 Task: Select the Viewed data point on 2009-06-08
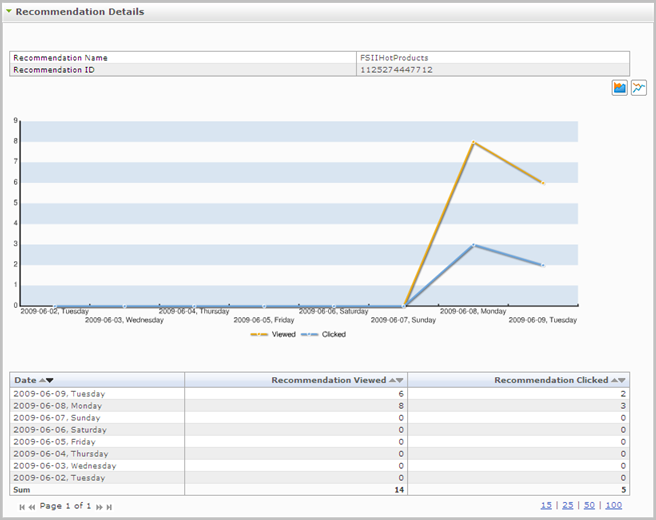(473, 142)
